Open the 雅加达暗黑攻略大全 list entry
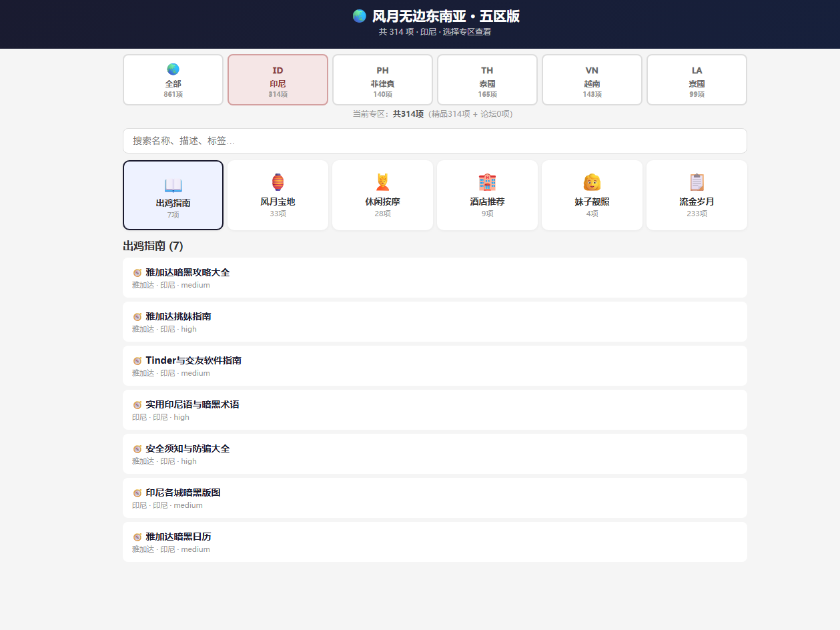 click(435, 278)
